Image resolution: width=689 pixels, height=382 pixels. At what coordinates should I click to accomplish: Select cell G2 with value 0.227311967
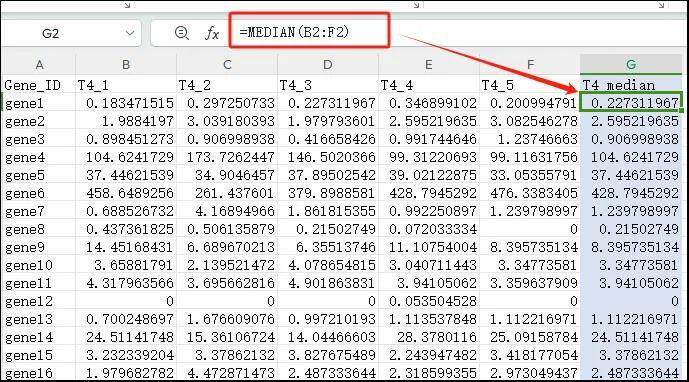click(631, 102)
